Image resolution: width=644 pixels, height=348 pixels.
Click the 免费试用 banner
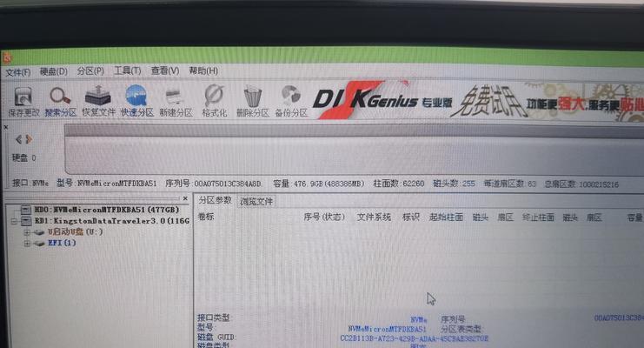point(487,102)
